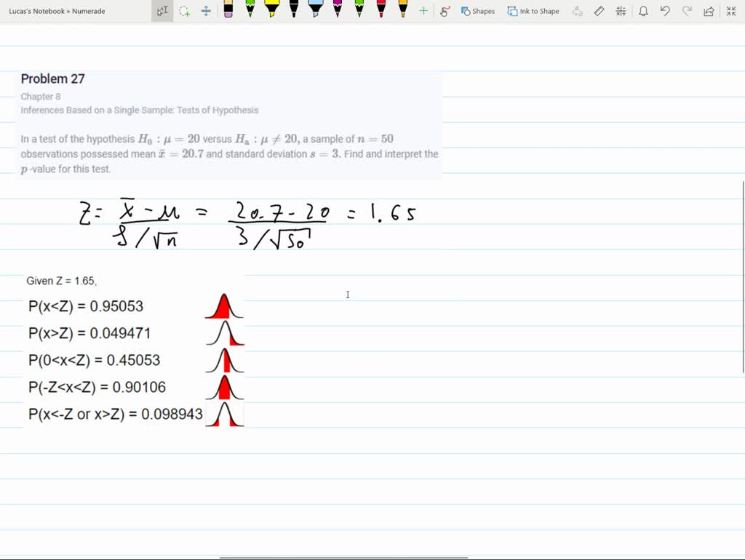Open Lucas's Notebook breadcrumb menu
The height and width of the screenshot is (560, 745).
pyautogui.click(x=35, y=11)
